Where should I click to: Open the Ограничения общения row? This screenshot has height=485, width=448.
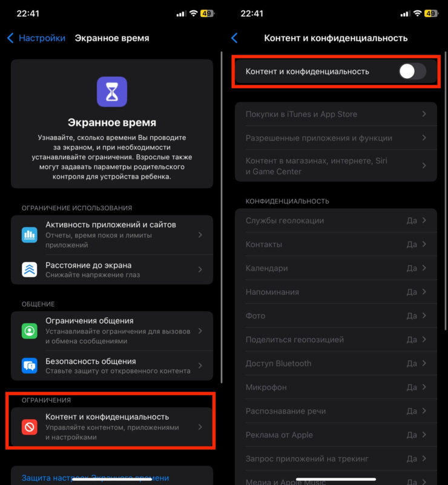(x=112, y=331)
